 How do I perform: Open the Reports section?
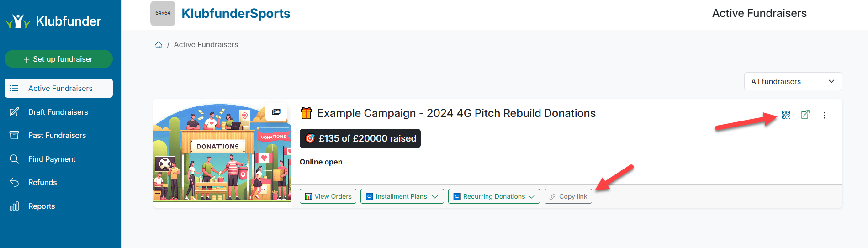tap(42, 206)
